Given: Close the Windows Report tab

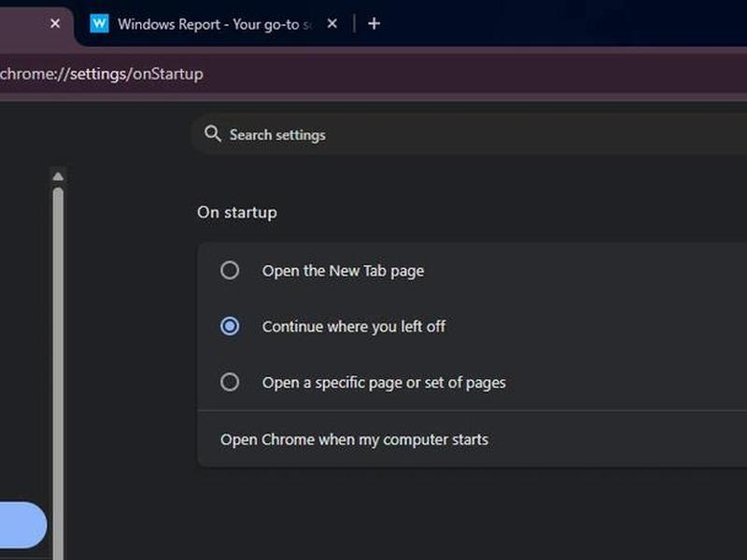Looking at the screenshot, I should (332, 23).
